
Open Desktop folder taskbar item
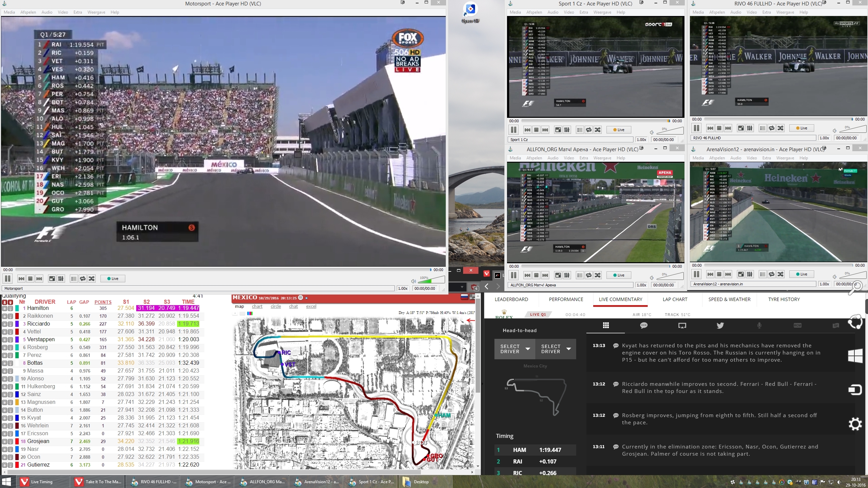tap(425, 482)
